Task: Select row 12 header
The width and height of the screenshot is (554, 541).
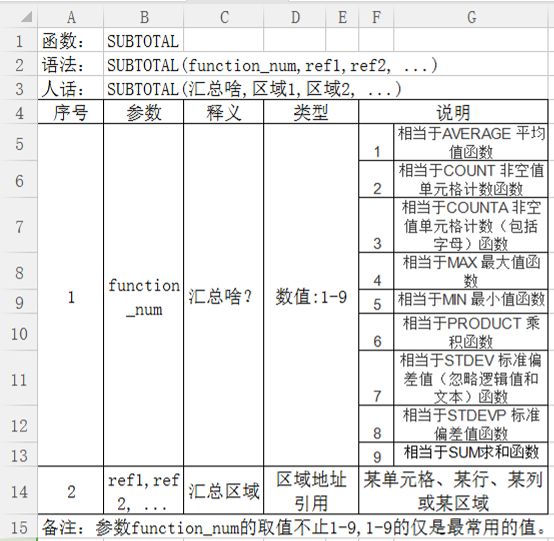Action: tap(19, 425)
